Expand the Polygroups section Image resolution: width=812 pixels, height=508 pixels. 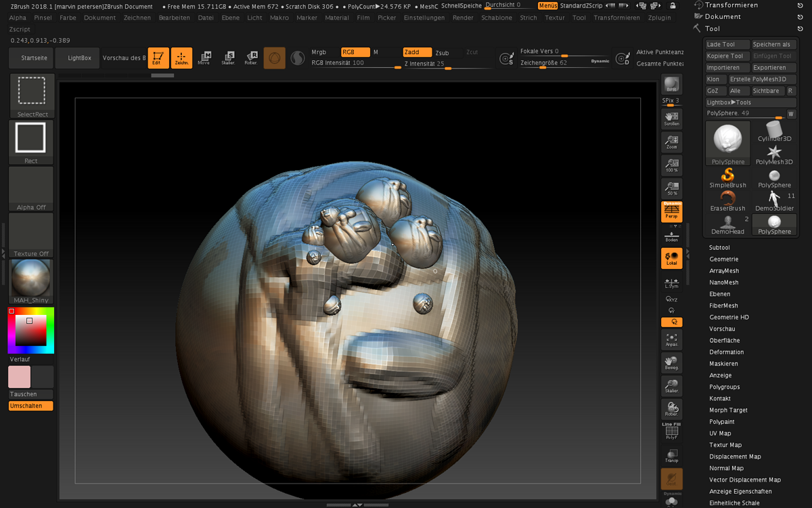click(x=724, y=387)
